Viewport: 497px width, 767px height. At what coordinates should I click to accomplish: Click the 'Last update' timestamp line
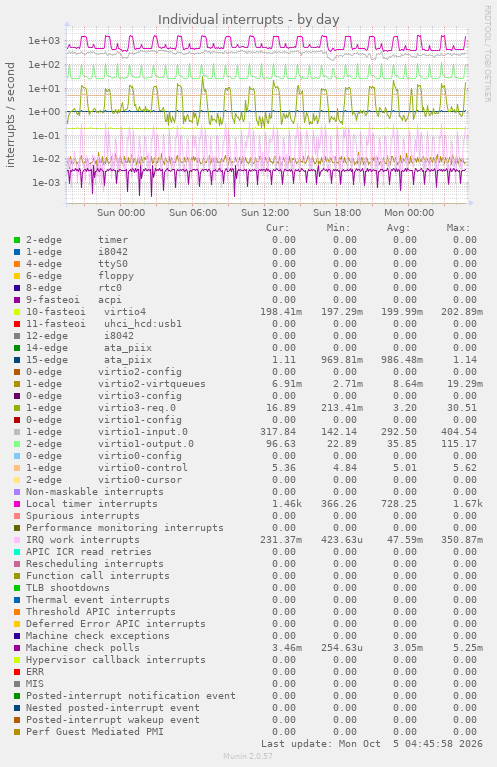372,744
